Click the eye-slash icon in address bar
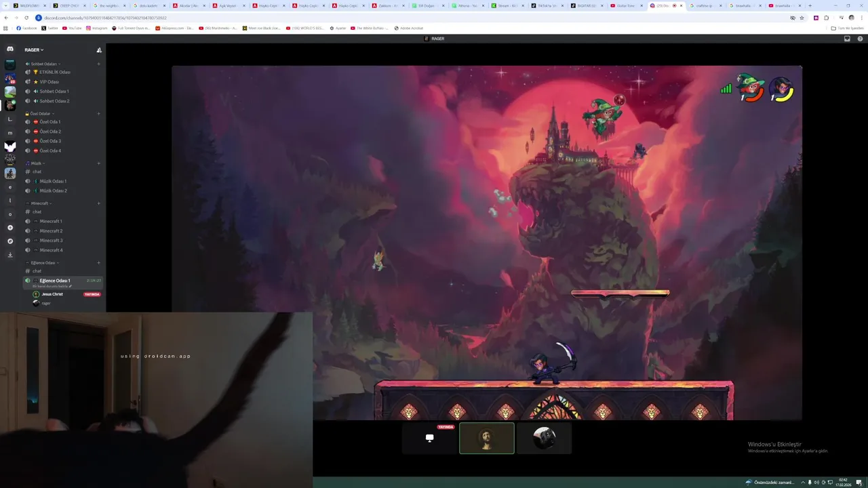Viewport: 868px width, 488px height. (x=792, y=18)
